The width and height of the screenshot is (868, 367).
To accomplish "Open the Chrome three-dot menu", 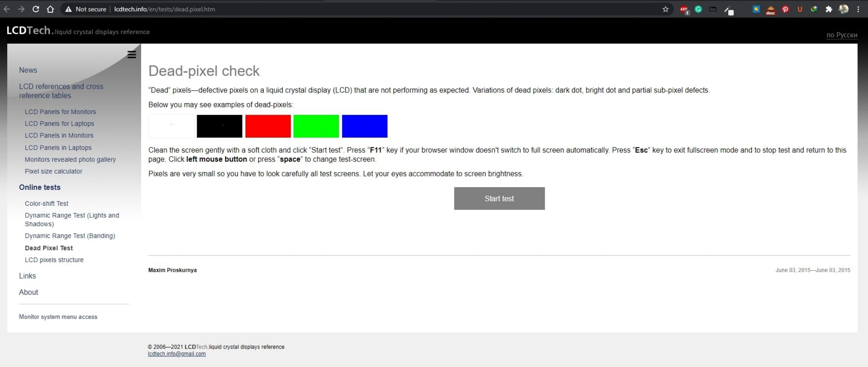I will (x=858, y=9).
